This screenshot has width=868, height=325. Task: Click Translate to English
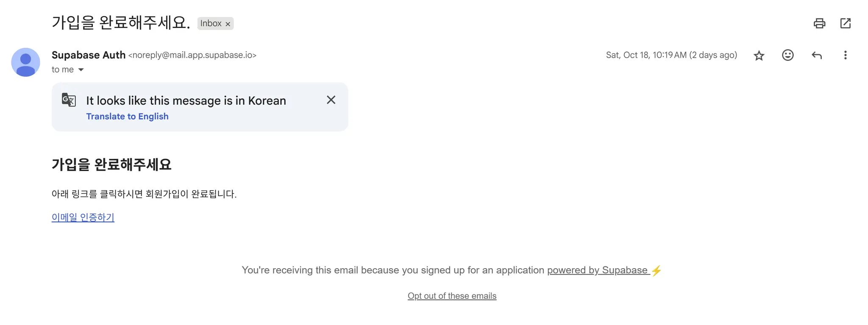click(127, 116)
